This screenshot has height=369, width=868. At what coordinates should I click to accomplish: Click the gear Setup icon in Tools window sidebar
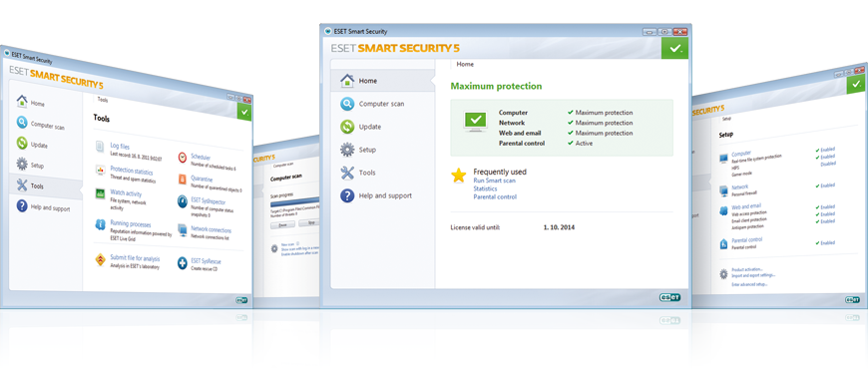coord(22,164)
